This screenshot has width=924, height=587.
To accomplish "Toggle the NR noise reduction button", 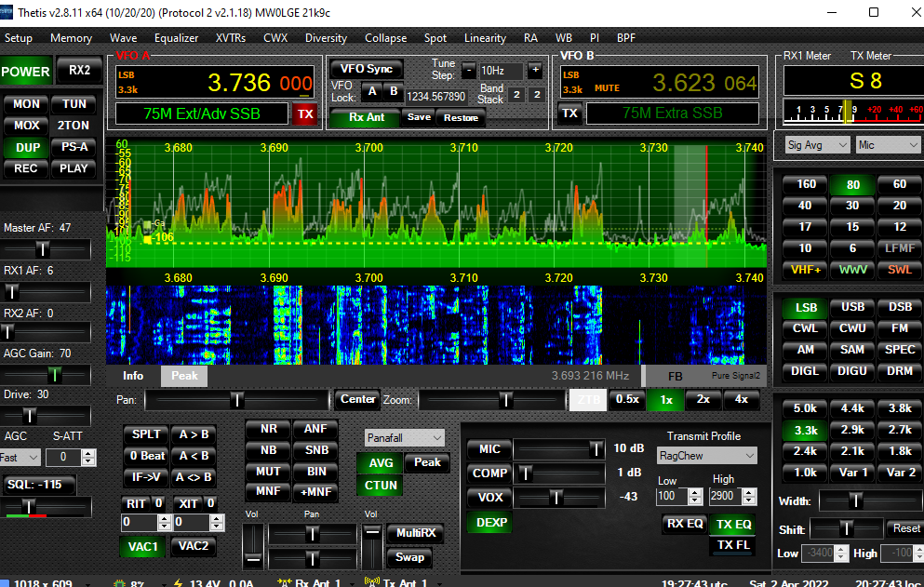I will 268,429.
